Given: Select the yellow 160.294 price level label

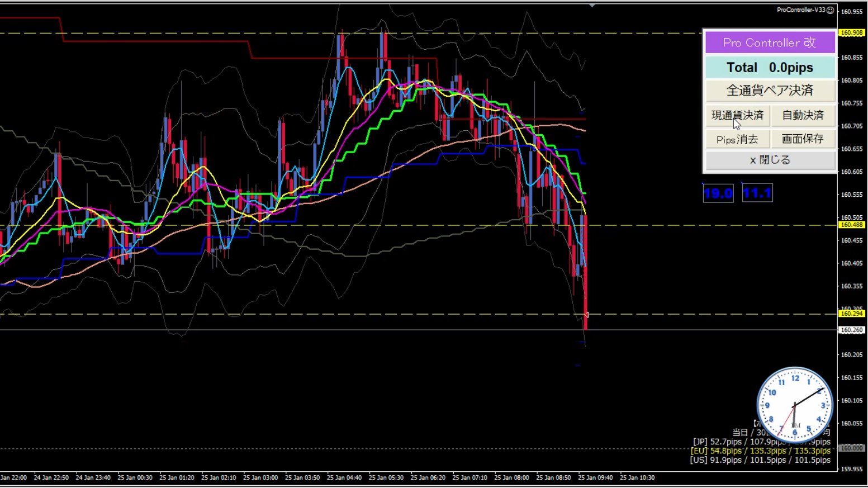Looking at the screenshot, I should pyautogui.click(x=851, y=314).
